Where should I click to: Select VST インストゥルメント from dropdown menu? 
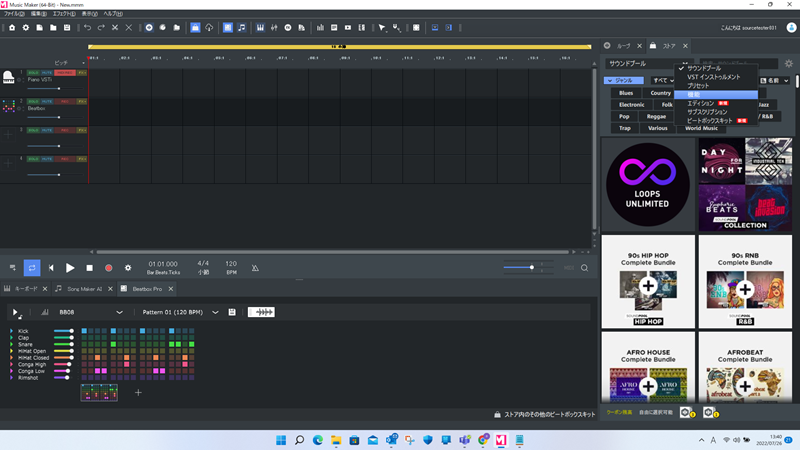pyautogui.click(x=714, y=77)
